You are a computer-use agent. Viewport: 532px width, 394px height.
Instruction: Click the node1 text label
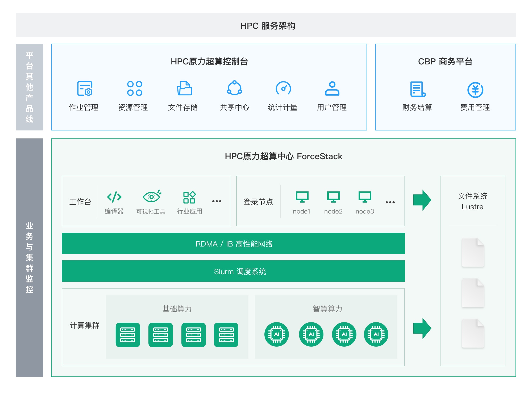302,211
